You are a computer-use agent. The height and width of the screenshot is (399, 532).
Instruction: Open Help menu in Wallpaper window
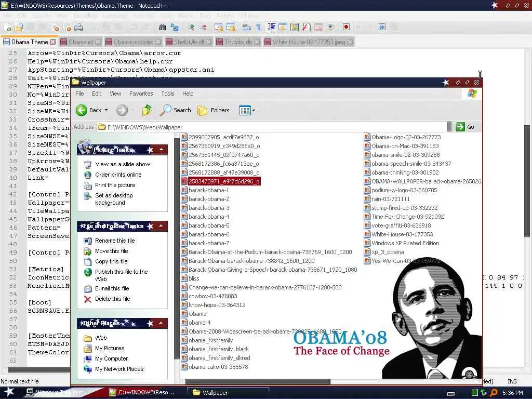188,94
